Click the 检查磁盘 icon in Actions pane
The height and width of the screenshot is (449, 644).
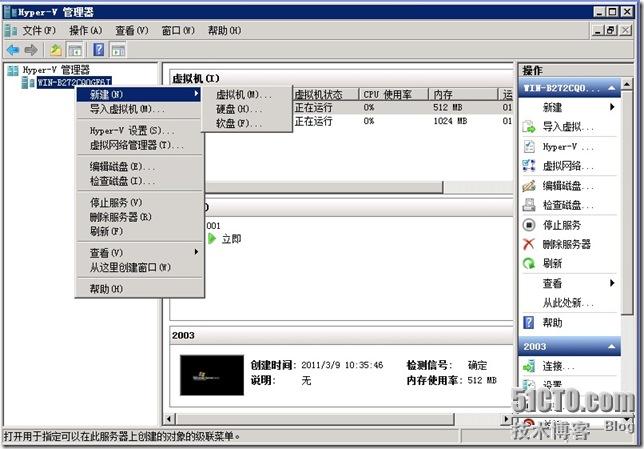pos(529,205)
